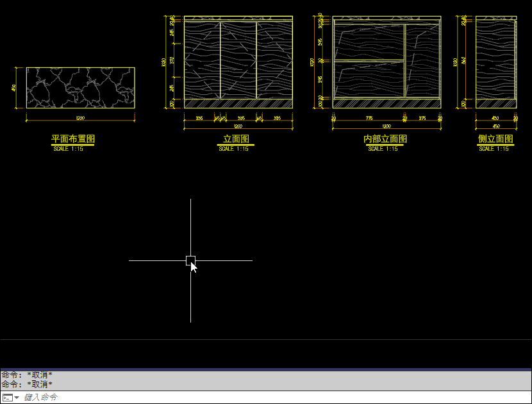Select the 平面布置图 title text
The height and width of the screenshot is (404, 532).
click(x=72, y=139)
